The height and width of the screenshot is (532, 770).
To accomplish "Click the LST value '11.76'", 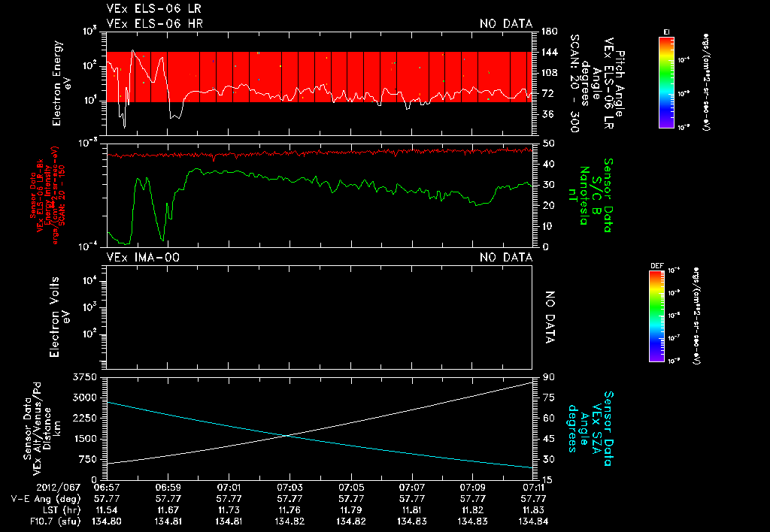I will tap(290, 510).
